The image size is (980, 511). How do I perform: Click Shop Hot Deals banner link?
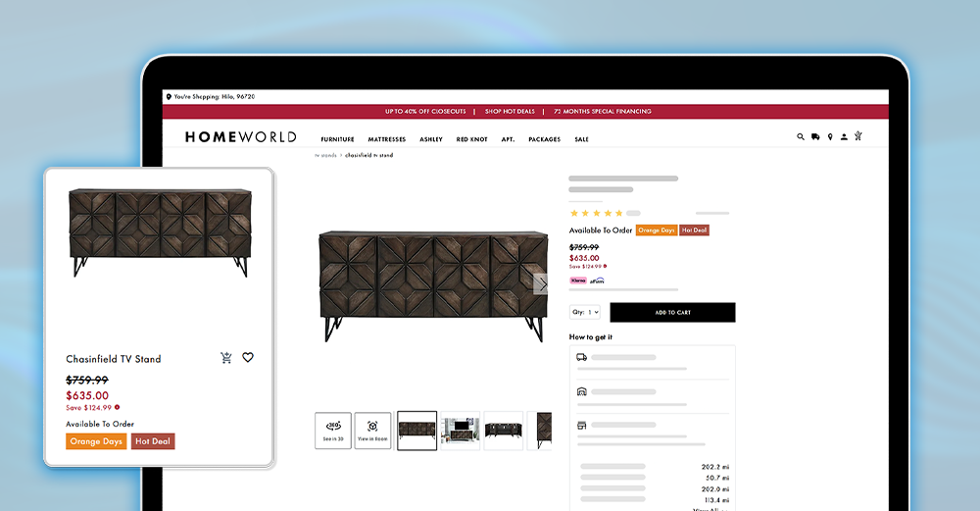pos(514,112)
